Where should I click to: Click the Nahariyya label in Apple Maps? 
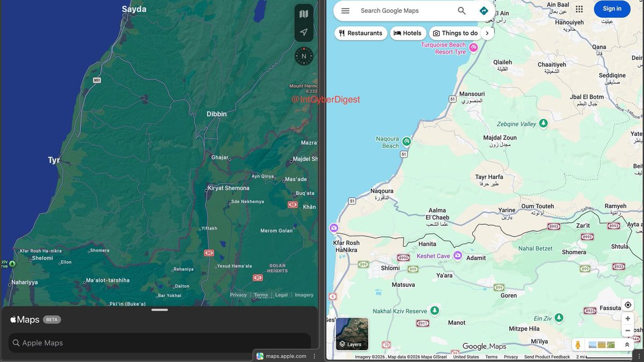pos(25,282)
